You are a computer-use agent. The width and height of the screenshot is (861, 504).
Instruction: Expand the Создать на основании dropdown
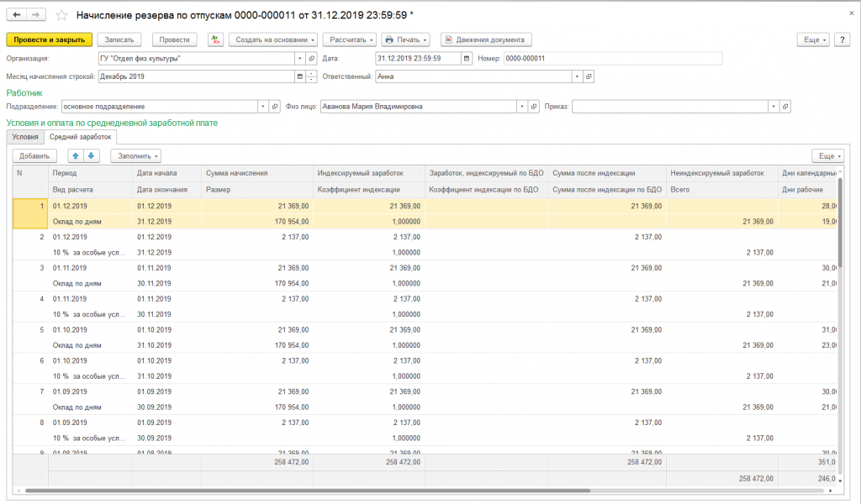point(272,39)
